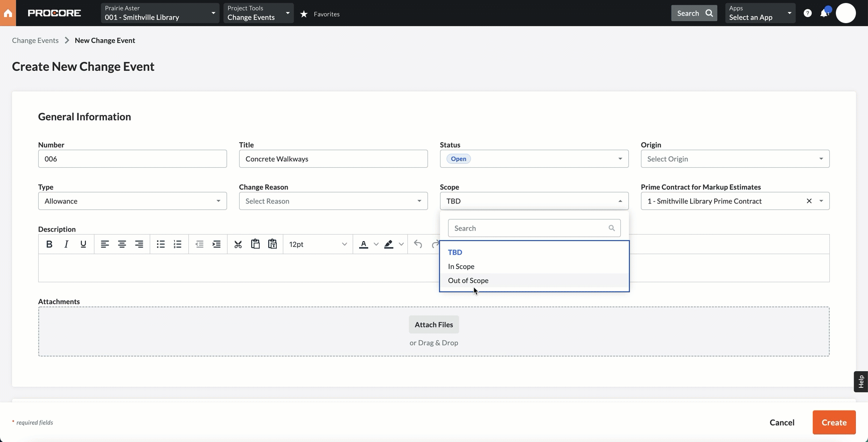Viewport: 868px width, 442px height.
Task: Click the Procore logo
Action: [x=54, y=13]
